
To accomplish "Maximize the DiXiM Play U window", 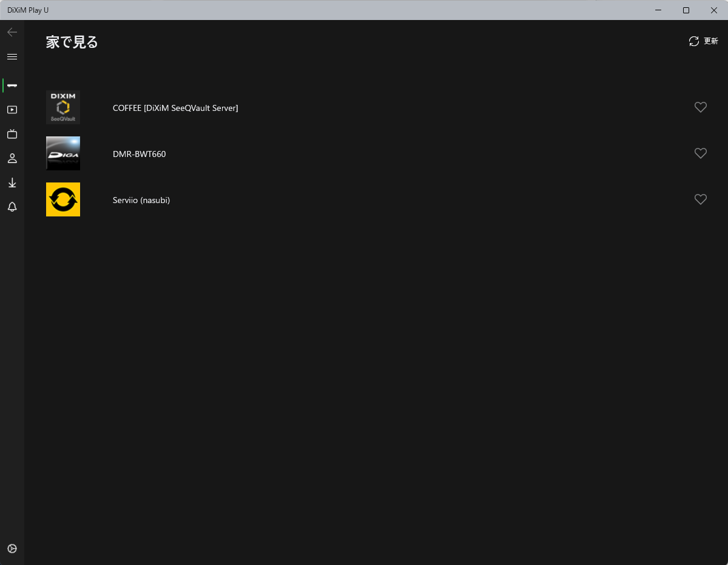I will tap(686, 10).
